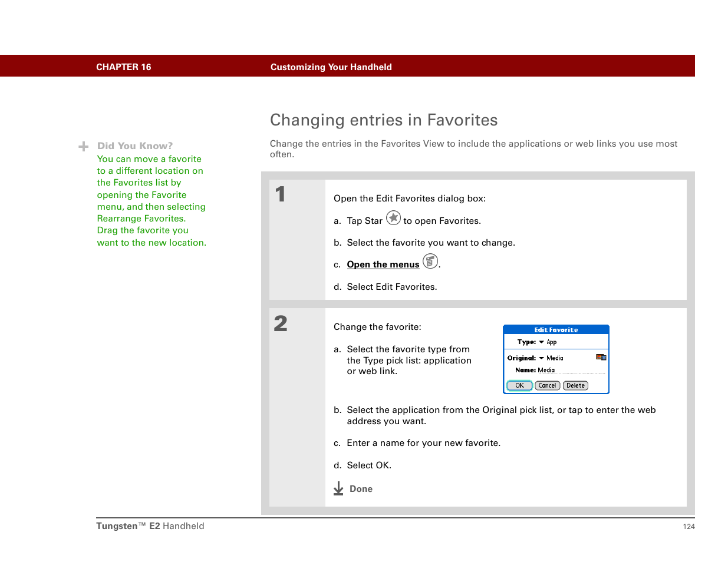The image size is (728, 562).
Task: Click the 'Tungsten E2 Handheld' footer text
Action: (150, 526)
